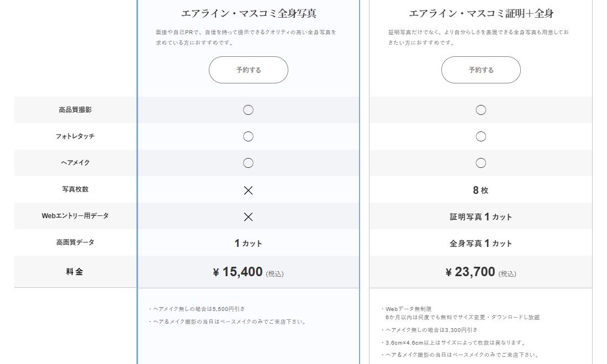Select the ¥23,700 price text
Image resolution: width=607 pixels, height=364 pixels.
(x=481, y=271)
